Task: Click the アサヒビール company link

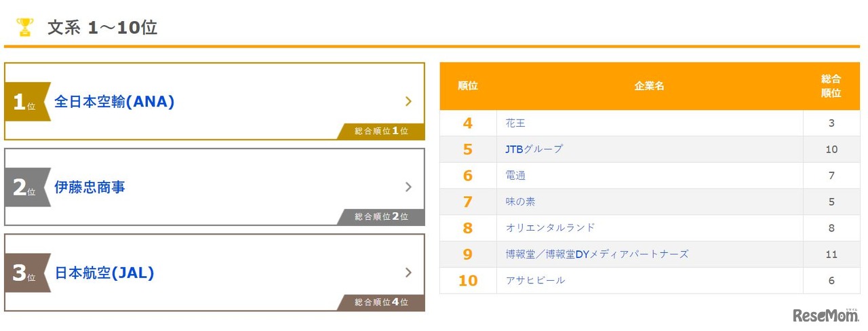Action: [535, 280]
